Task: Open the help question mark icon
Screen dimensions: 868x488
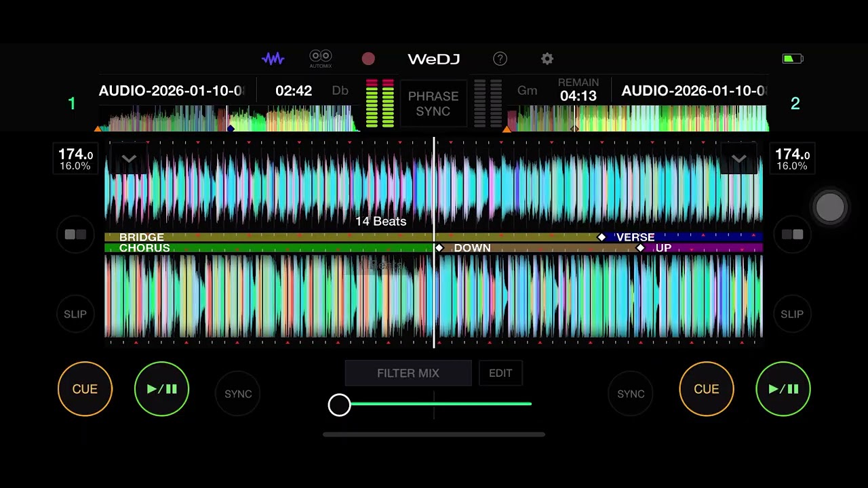Action: 500,59
